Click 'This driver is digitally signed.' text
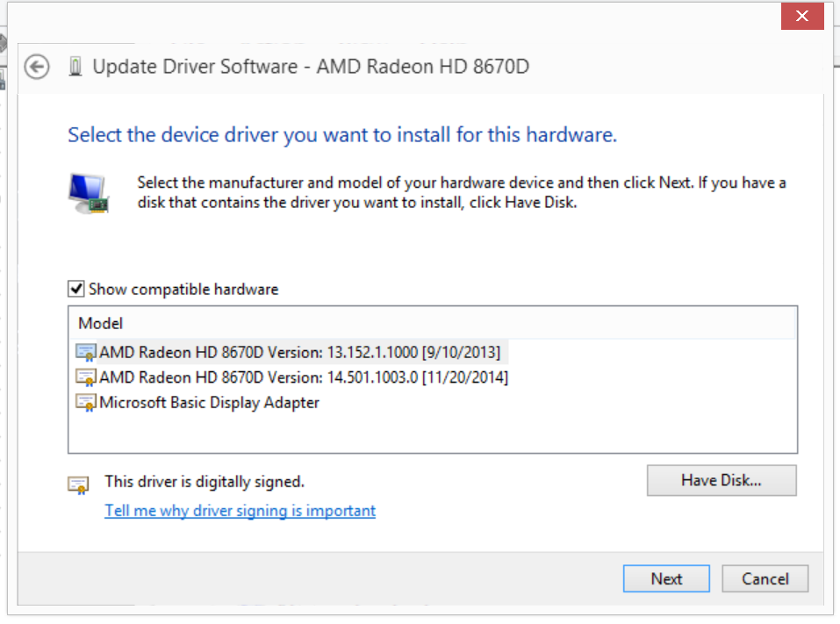840x624 pixels. click(x=205, y=482)
